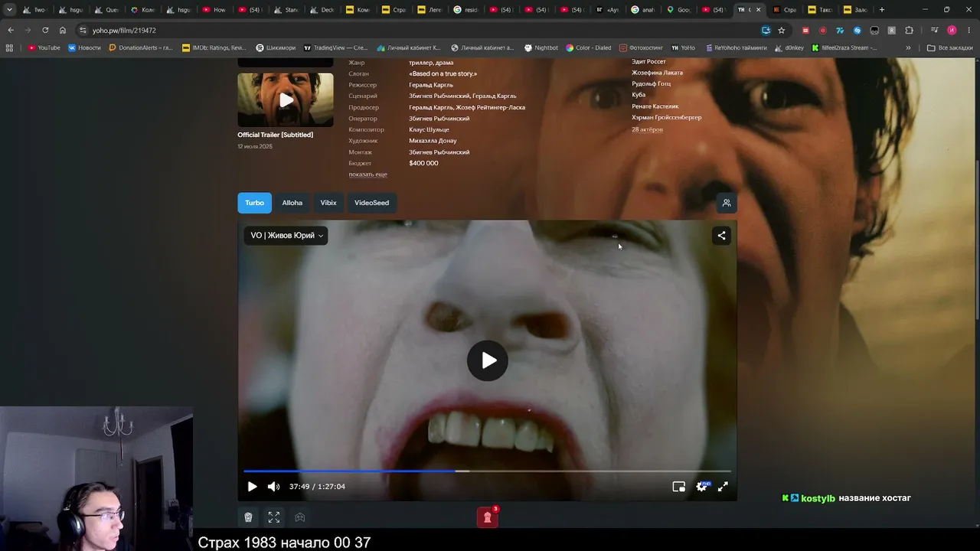Click the share icon on the player

click(x=721, y=236)
